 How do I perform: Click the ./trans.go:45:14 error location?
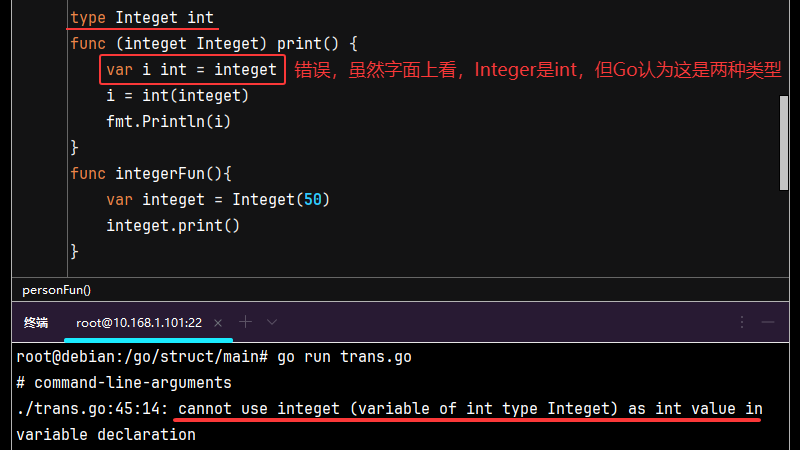92,409
